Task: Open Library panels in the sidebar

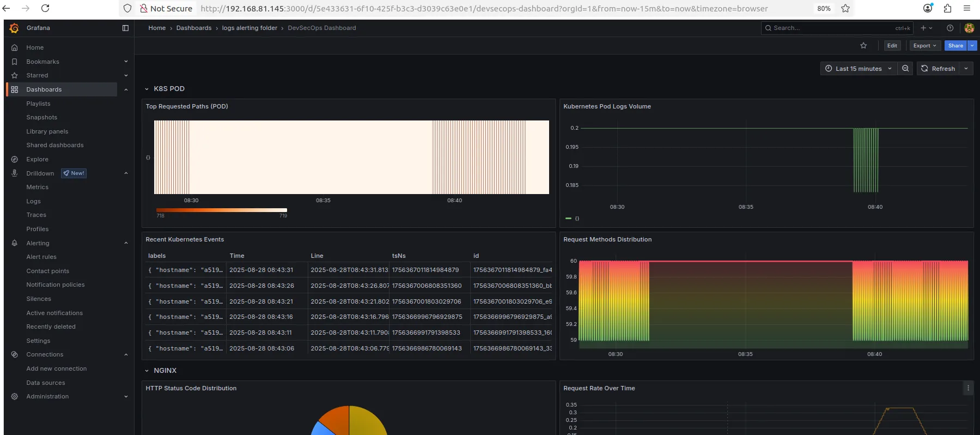Action: click(x=47, y=131)
